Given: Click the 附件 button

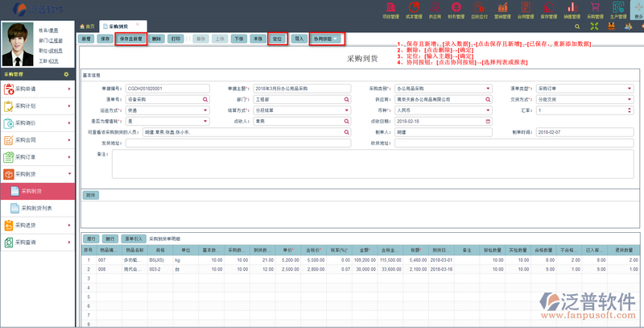Looking at the screenshot, I should [90, 195].
